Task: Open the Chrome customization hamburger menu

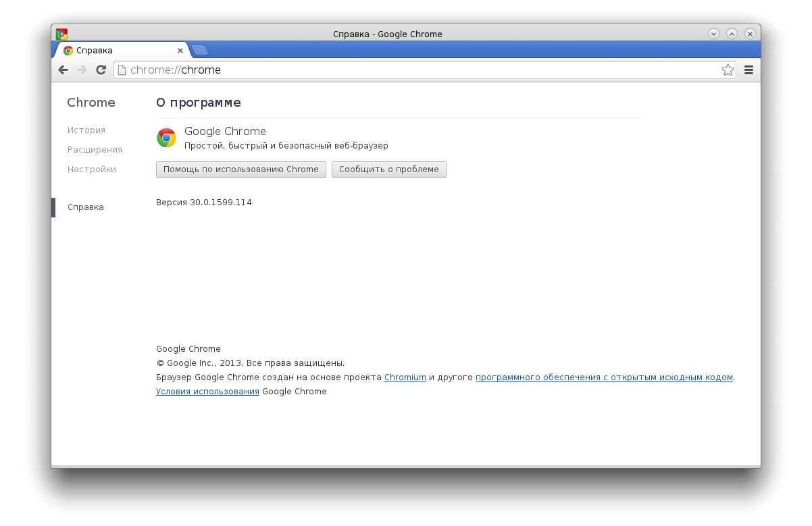Action: (748, 70)
